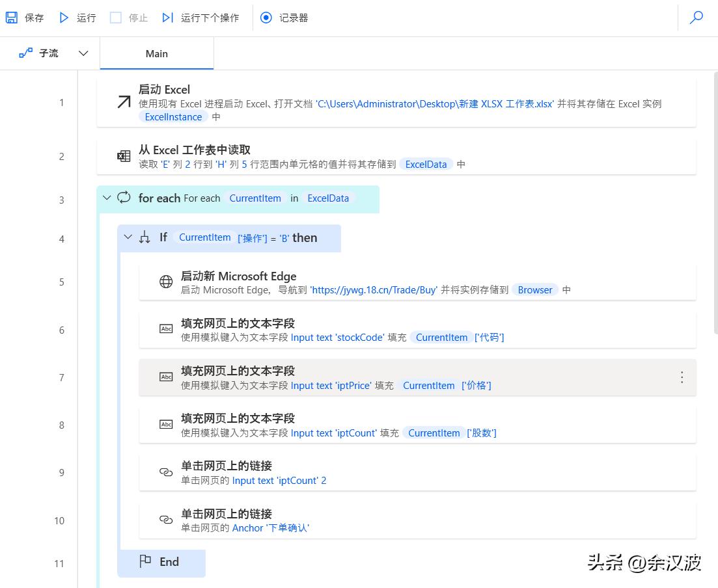Select the End action on row 11
Viewport: 718px width, 588px height.
(x=161, y=561)
